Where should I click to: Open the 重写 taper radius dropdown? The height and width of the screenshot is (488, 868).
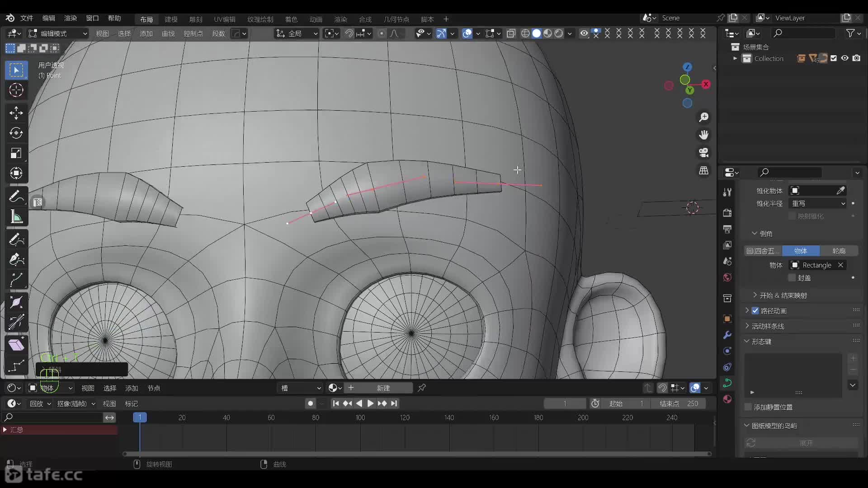(818, 204)
